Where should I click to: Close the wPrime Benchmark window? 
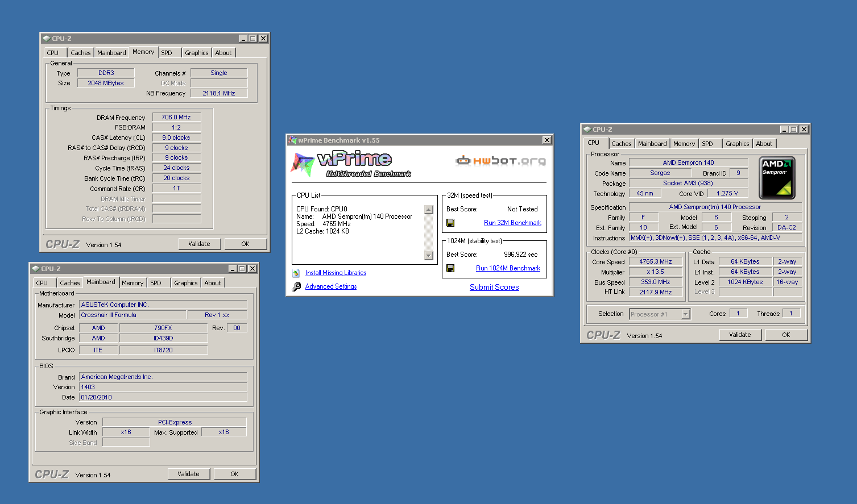[547, 140]
